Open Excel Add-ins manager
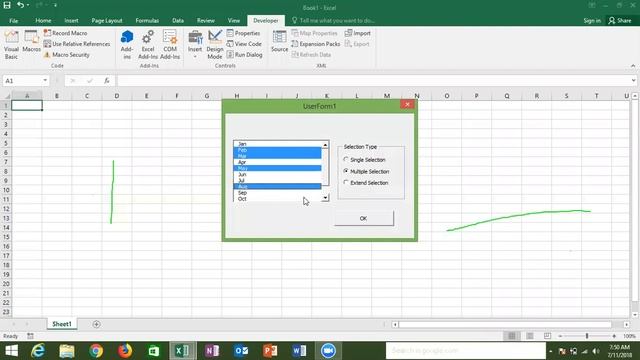This screenshot has width=640, height=360. [x=148, y=45]
